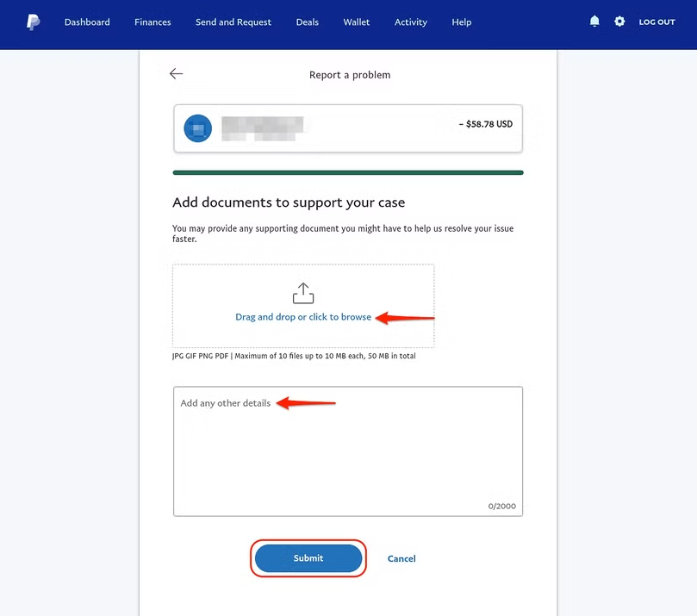Go back using the left arrow
The image size is (697, 616).
tap(176, 74)
